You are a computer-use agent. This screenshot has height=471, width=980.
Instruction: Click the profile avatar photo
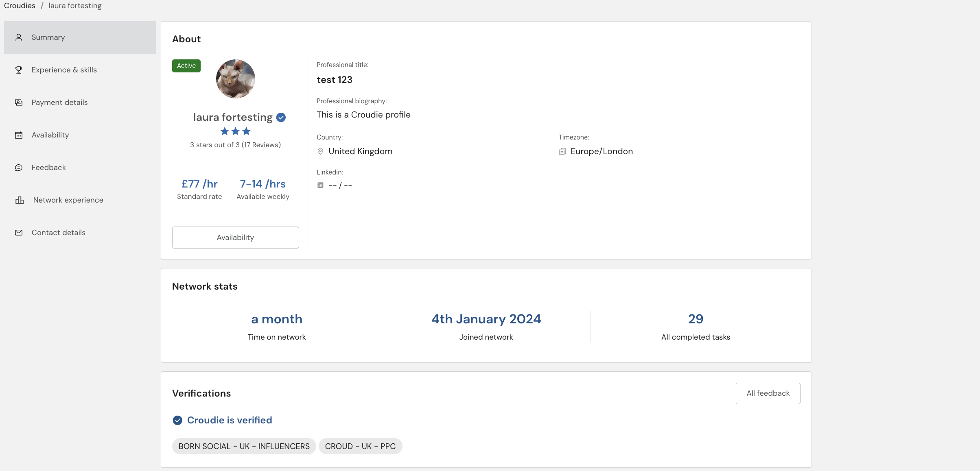(x=235, y=79)
